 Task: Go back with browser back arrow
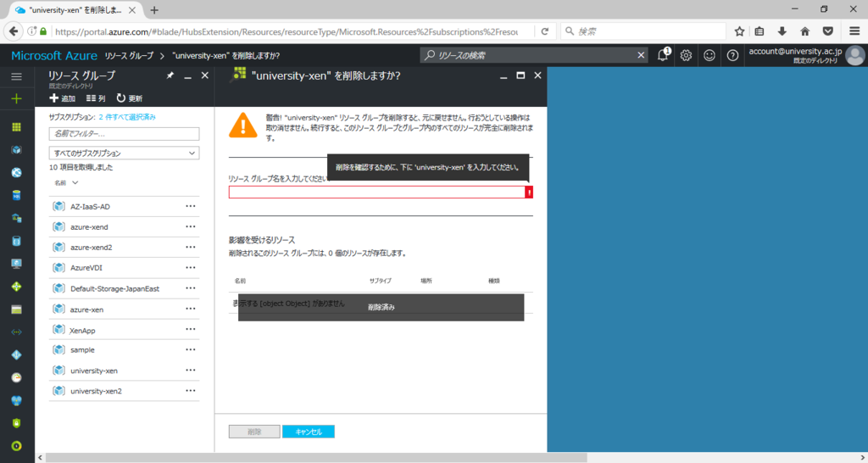14,31
